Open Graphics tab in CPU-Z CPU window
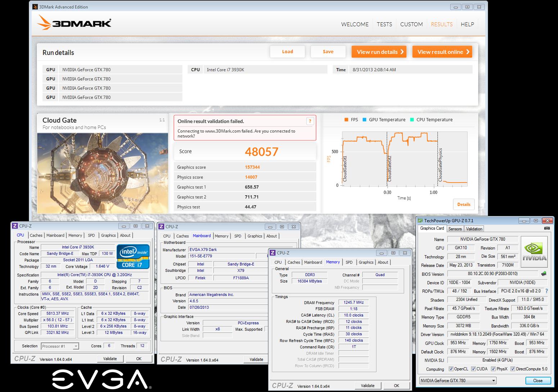Screen dimensions: 558x392 (108, 235)
